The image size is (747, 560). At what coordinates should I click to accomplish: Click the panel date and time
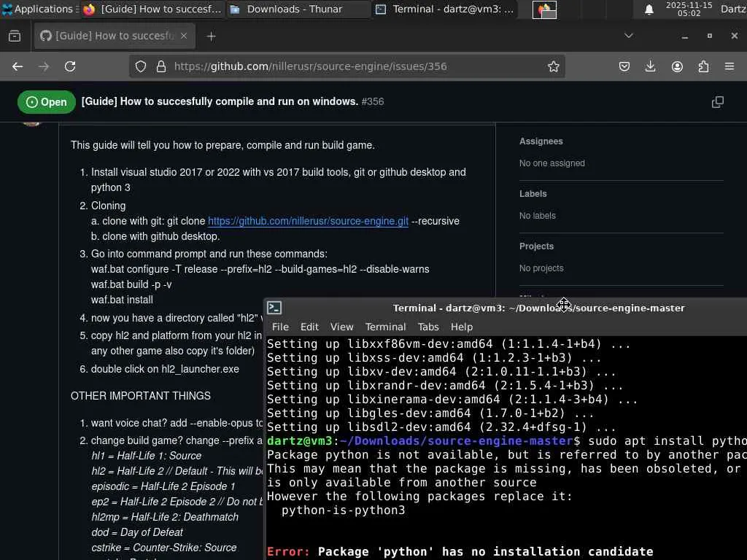689,9
